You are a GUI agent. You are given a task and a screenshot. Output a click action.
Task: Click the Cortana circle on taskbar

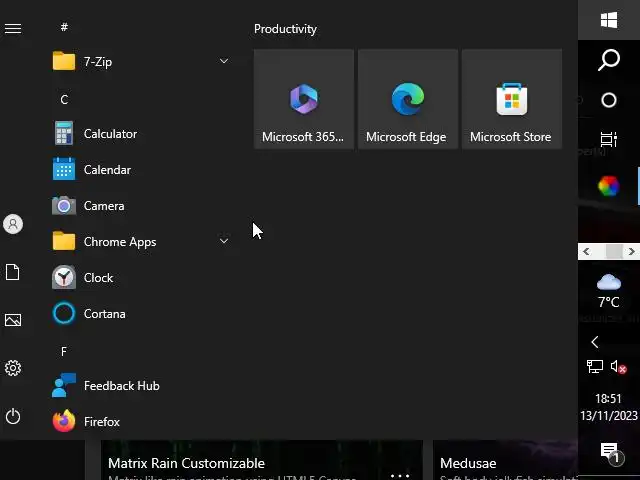click(609, 100)
